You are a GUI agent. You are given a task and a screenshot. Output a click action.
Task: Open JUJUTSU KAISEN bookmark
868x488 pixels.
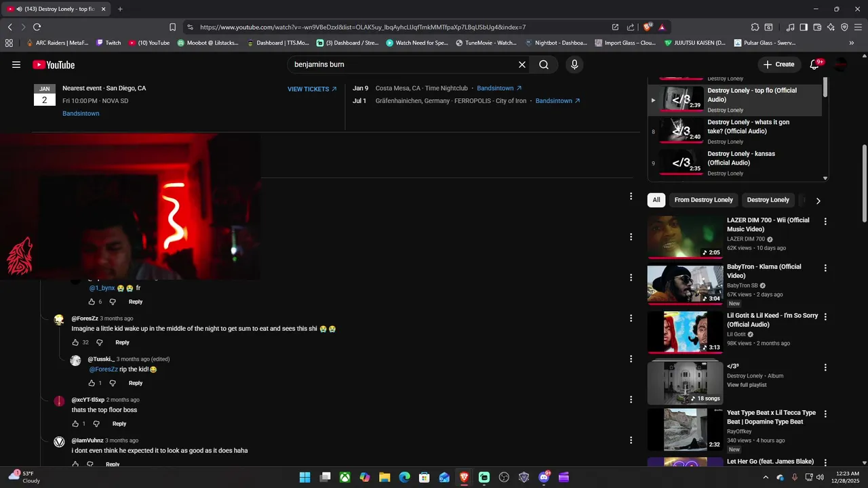(x=694, y=43)
